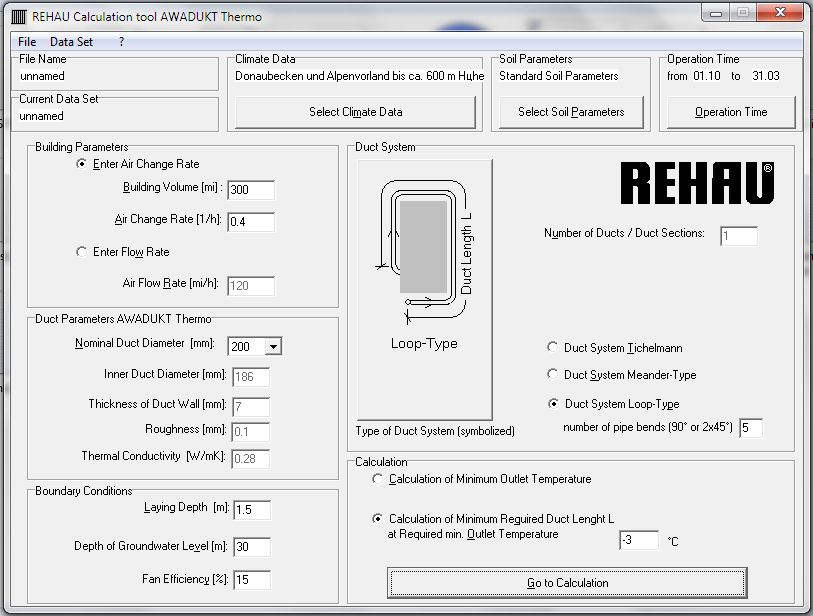Click the 'Standard Soil Parameters' text
813x616 pixels.
(x=558, y=76)
